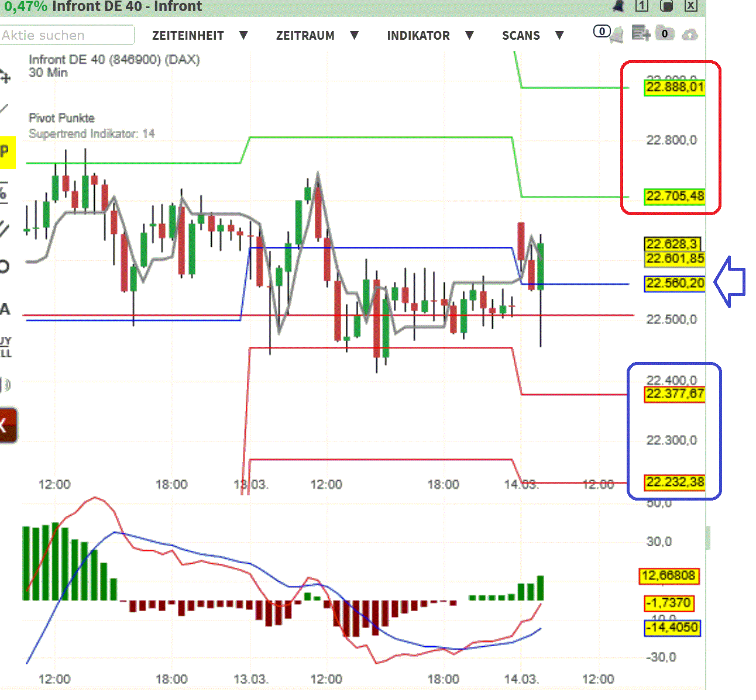Select the trendline drawing tool

6,108
